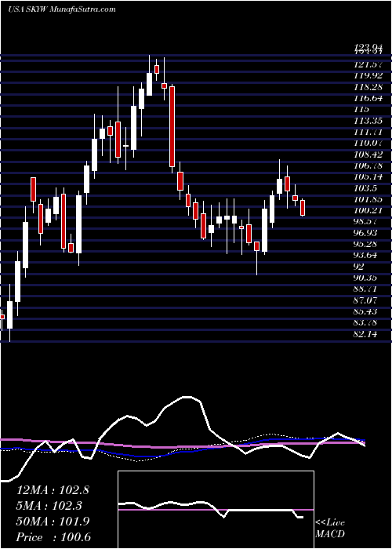Select the 110.07 price axis label
Screen dimensions: 392x549
[368, 144]
